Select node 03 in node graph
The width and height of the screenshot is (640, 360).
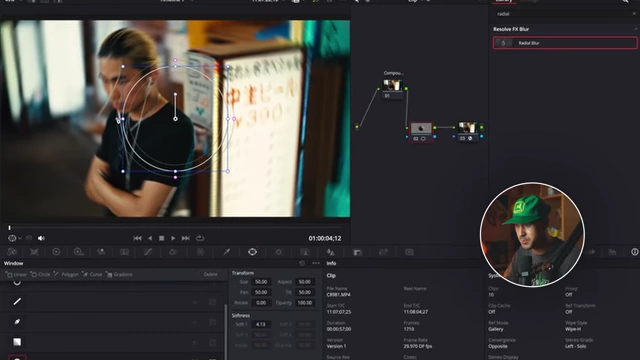point(467,132)
